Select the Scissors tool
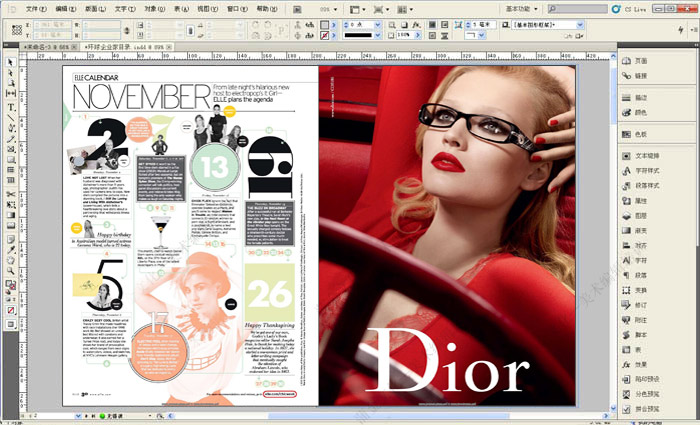 [x=11, y=194]
